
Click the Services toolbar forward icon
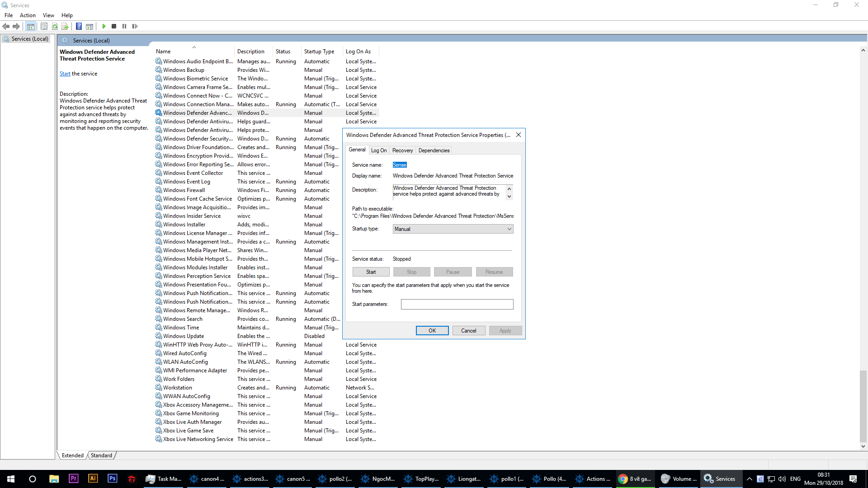[16, 26]
